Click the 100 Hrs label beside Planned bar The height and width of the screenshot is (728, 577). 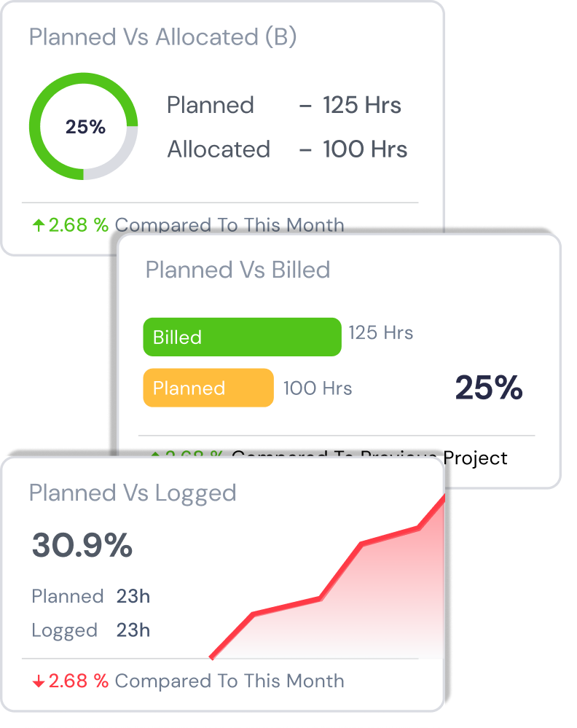(x=318, y=388)
